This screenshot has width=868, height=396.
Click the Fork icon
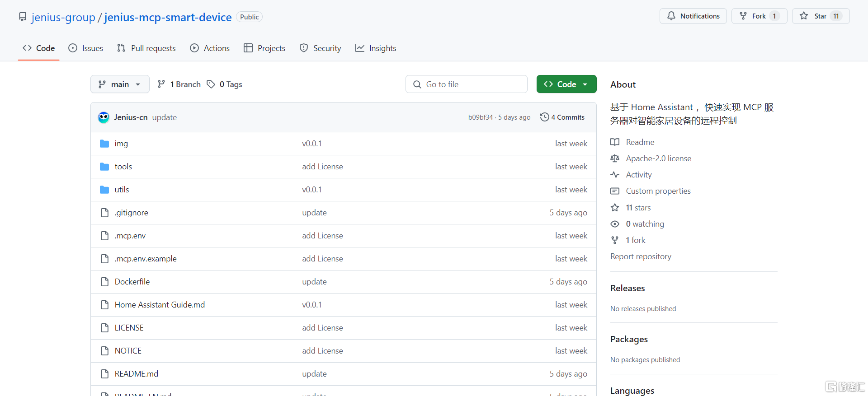click(x=743, y=16)
